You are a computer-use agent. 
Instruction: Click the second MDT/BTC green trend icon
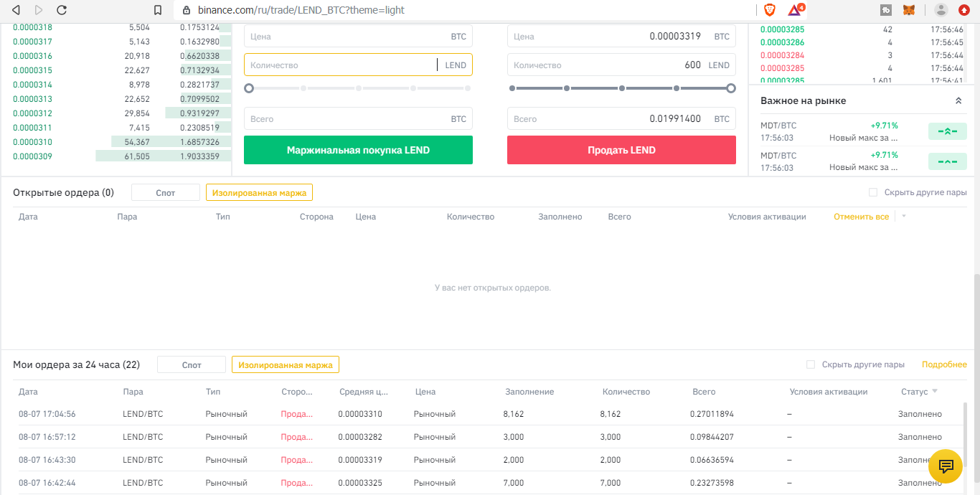(947, 161)
